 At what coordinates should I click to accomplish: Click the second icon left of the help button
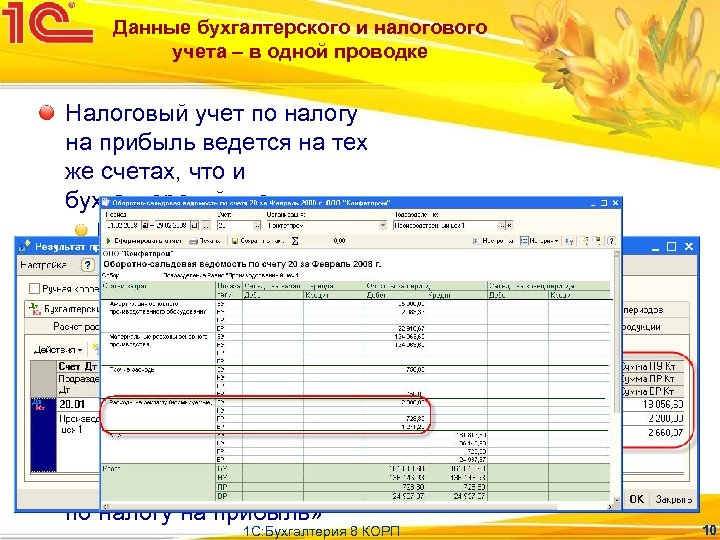tap(586, 241)
